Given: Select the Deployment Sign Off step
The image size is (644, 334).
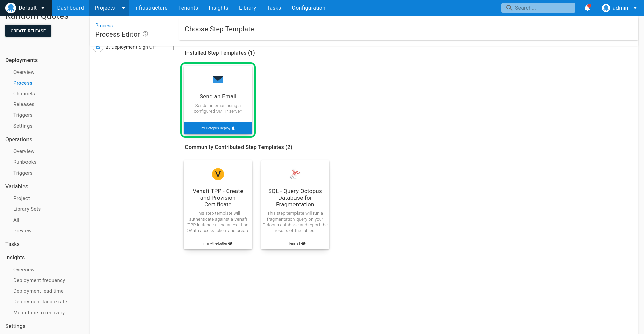Looking at the screenshot, I should [x=131, y=47].
